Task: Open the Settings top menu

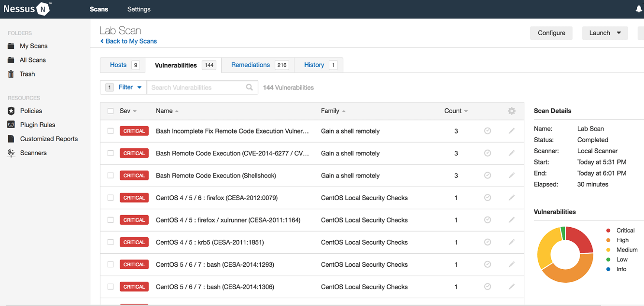Action: click(x=139, y=9)
